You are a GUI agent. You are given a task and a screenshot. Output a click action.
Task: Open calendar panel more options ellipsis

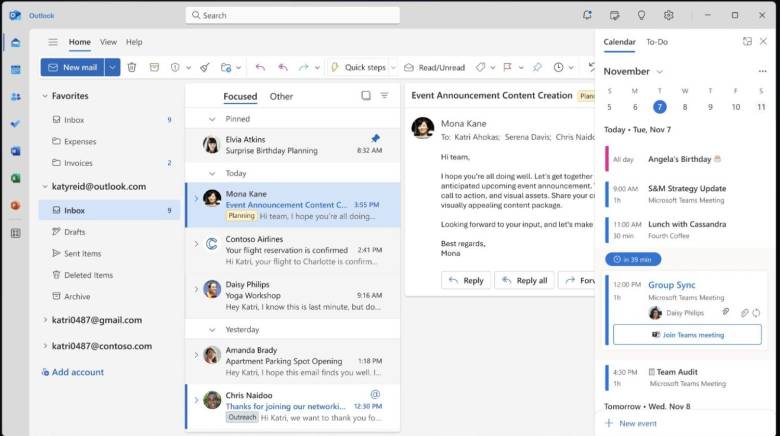762,71
